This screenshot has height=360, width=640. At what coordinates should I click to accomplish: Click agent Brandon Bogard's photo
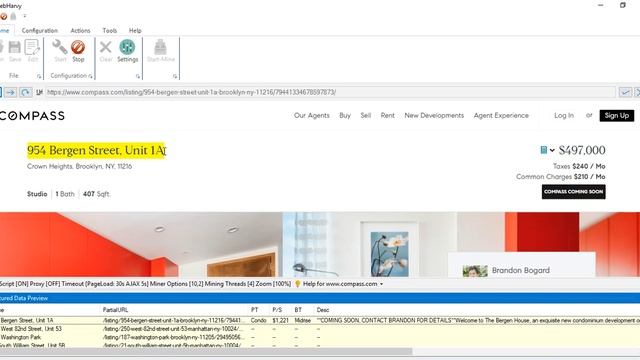(x=475, y=271)
